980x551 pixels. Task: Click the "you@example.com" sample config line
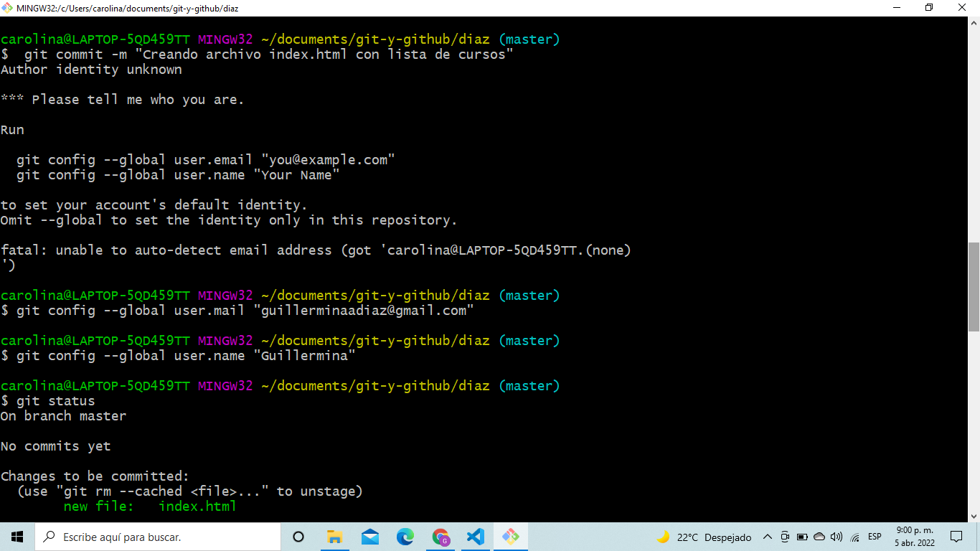[206, 160]
